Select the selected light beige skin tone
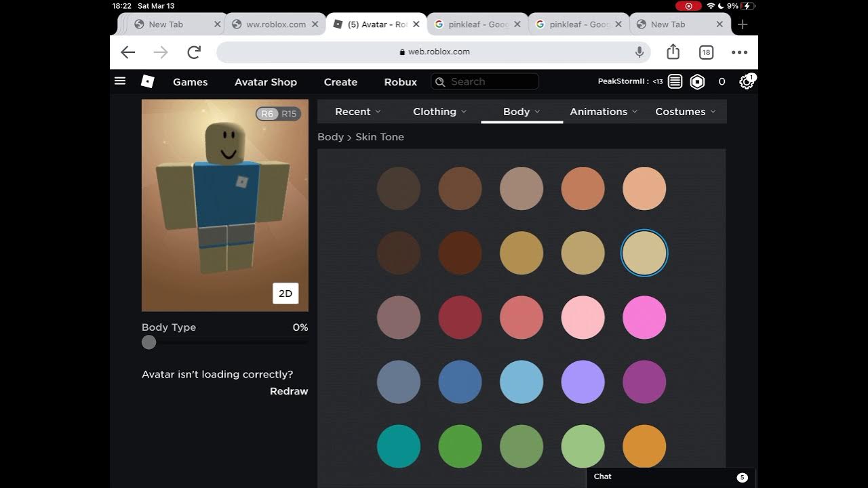868x488 pixels. tap(644, 253)
